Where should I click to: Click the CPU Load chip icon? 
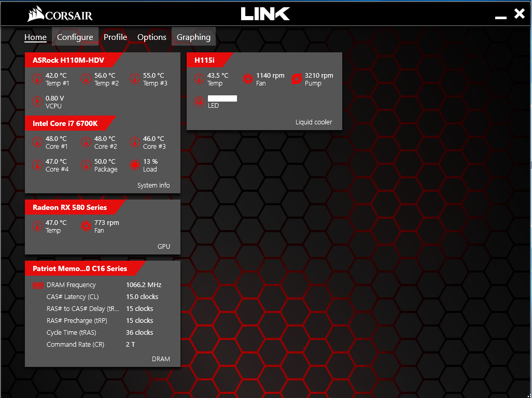tap(135, 165)
